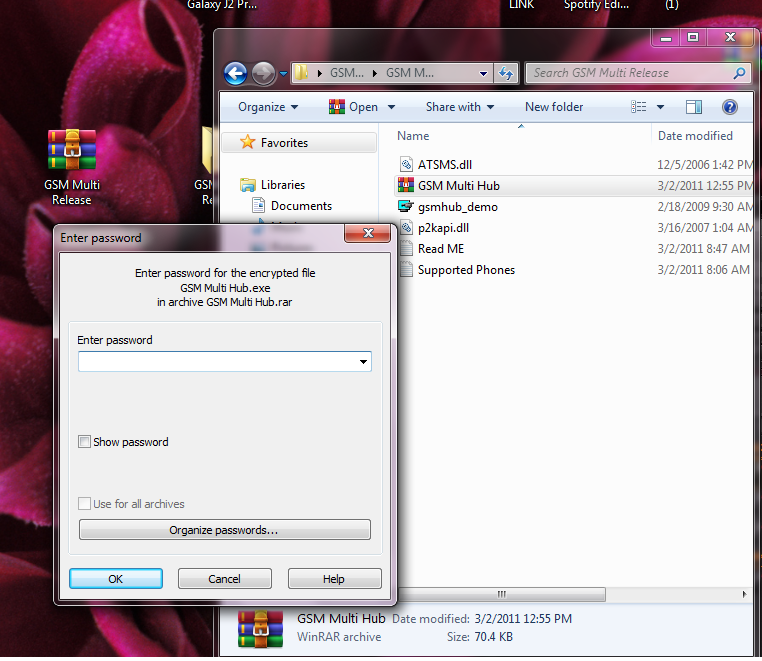
Task: Click the scroll right arrow of file list
Action: click(744, 594)
